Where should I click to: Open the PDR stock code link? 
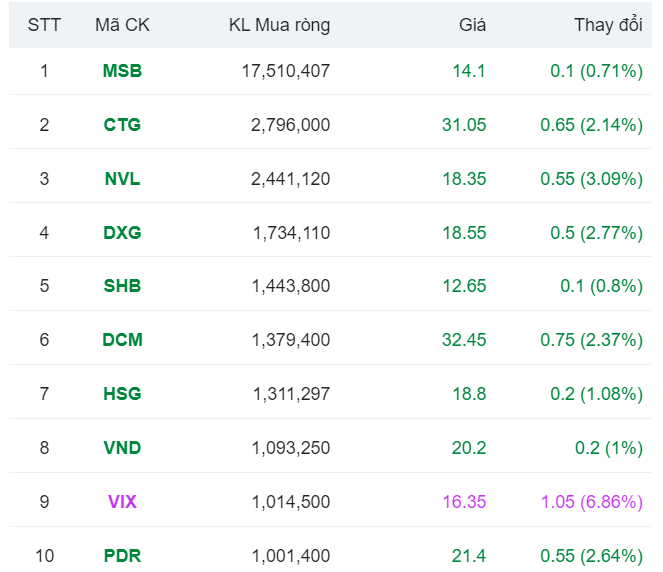pyautogui.click(x=122, y=556)
